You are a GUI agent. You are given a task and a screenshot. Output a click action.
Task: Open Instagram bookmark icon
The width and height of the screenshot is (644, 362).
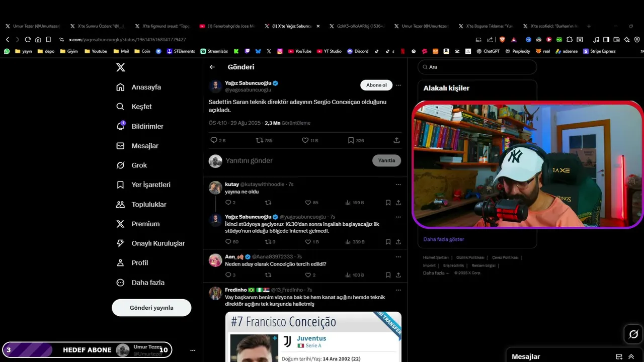pos(280,51)
